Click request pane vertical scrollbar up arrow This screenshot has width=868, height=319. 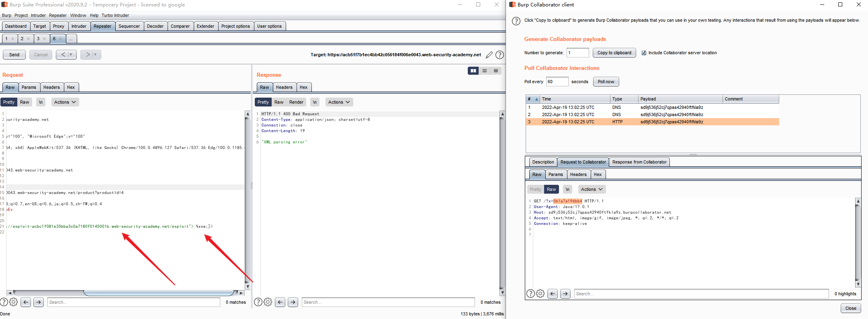click(x=248, y=114)
